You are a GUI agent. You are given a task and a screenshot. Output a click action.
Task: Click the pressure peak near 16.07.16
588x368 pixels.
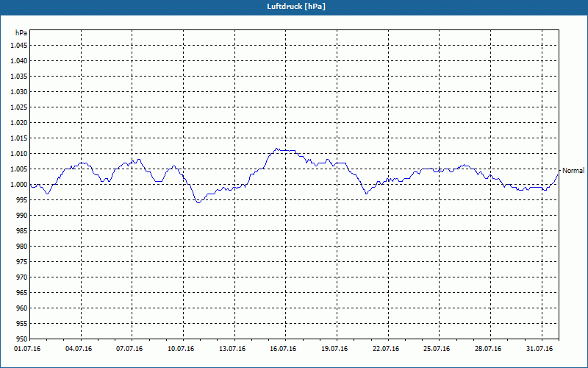click(276, 149)
